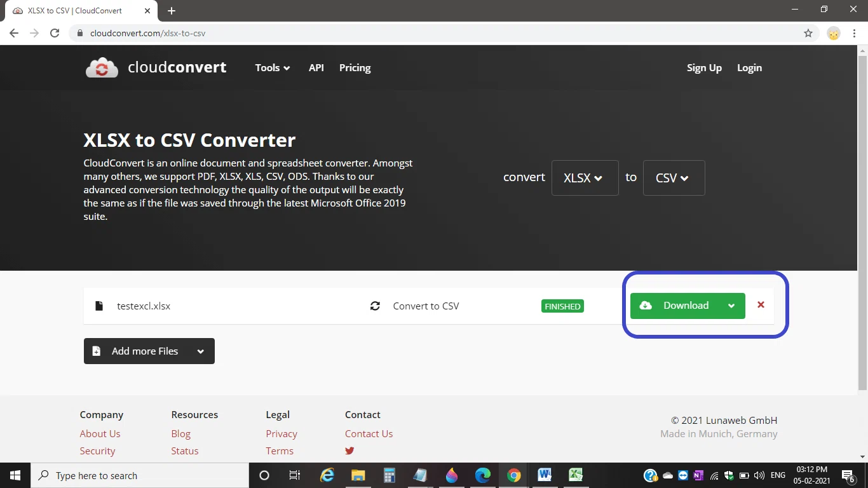Open Windows Start menu
This screenshot has height=488, width=868.
click(x=15, y=475)
